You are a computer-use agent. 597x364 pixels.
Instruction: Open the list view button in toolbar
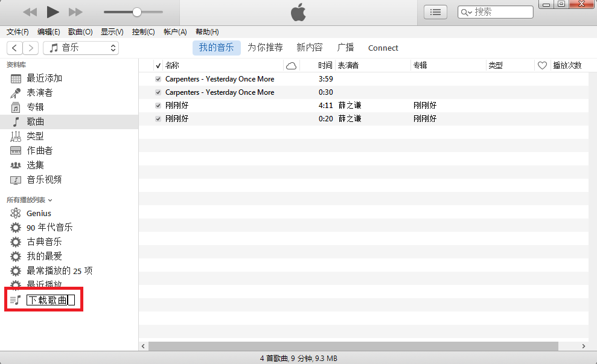tap(435, 12)
